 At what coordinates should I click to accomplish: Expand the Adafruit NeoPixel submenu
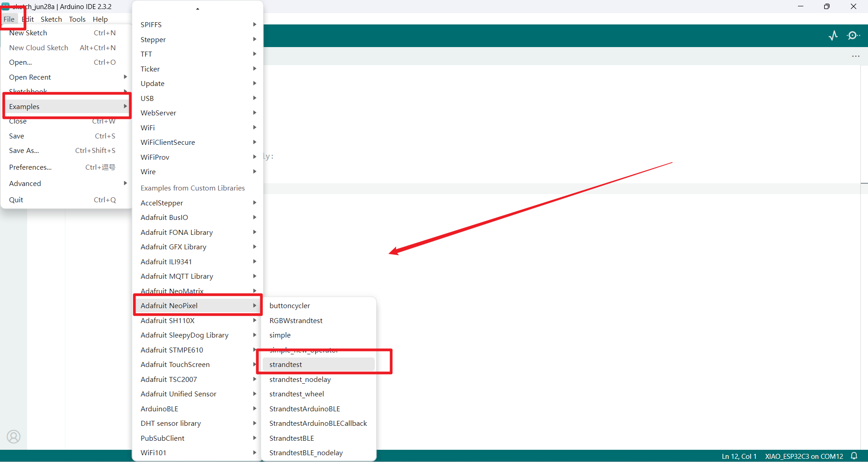click(198, 305)
